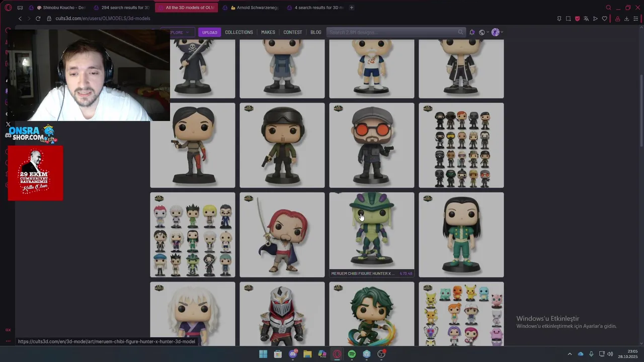This screenshot has width=644, height=362.
Task: Open the BLOG navigation link
Action: 316,32
